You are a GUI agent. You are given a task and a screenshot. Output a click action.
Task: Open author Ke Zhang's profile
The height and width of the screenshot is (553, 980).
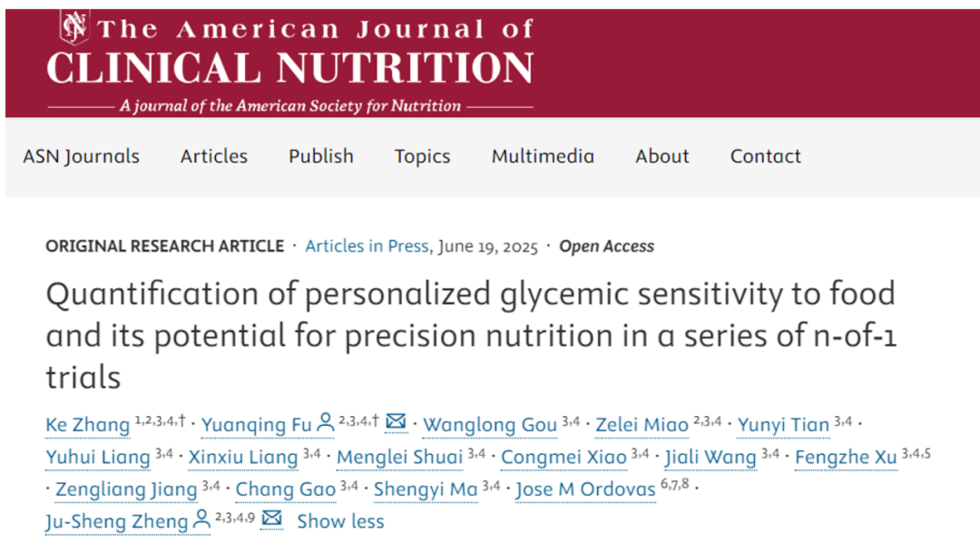coord(87,425)
